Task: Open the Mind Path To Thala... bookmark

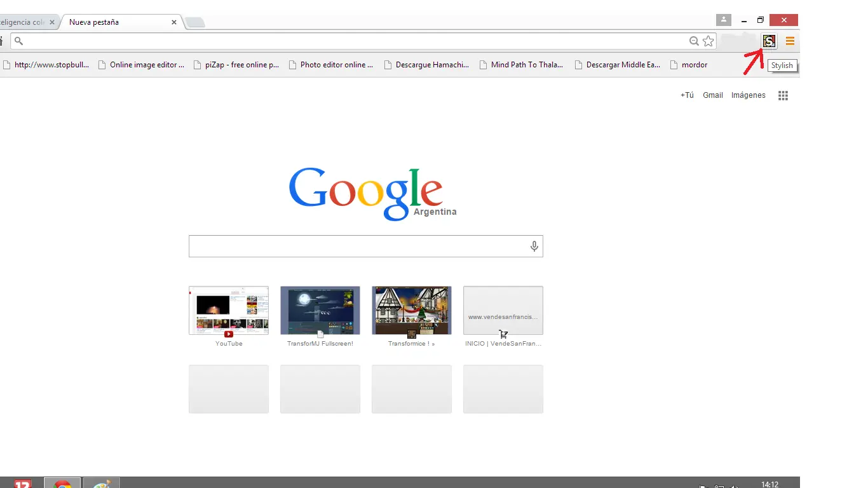Action: point(522,65)
